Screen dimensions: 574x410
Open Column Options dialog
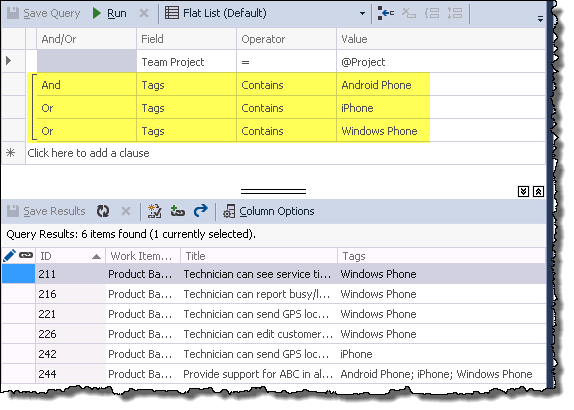[x=269, y=211]
